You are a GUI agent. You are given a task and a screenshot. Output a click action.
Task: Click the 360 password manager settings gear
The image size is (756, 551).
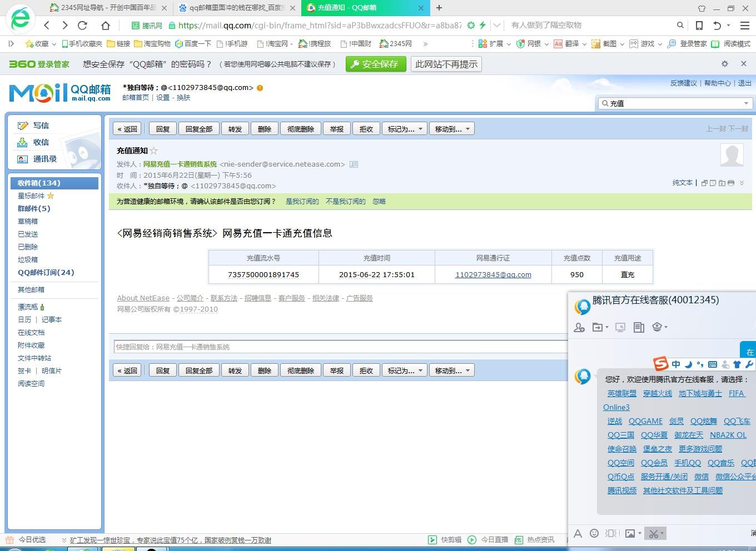tap(724, 64)
